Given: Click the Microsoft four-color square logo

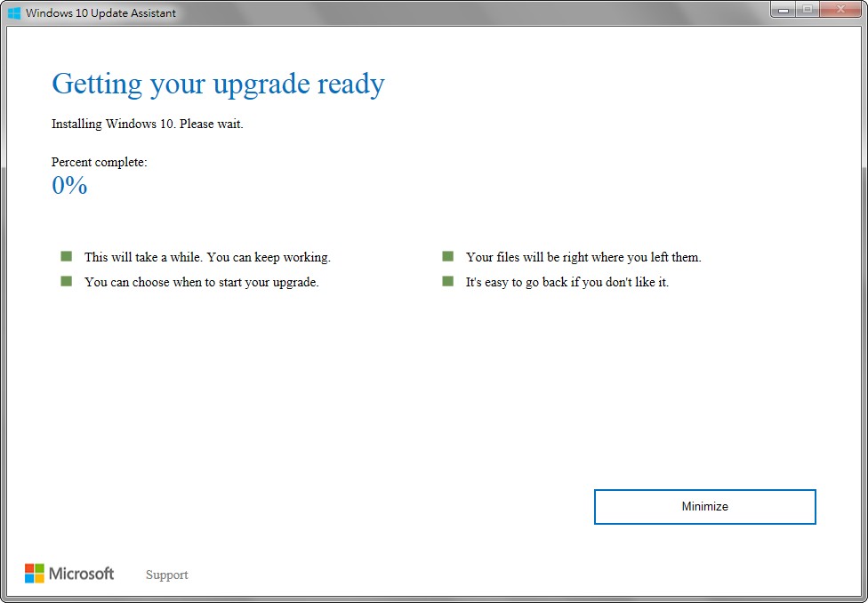Looking at the screenshot, I should 35,574.
